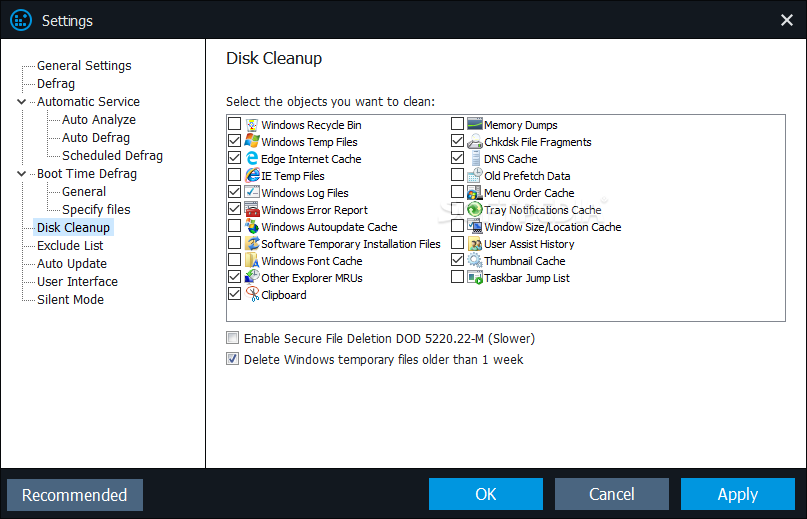Collapse the Automatic Service tree node

[x=22, y=102]
